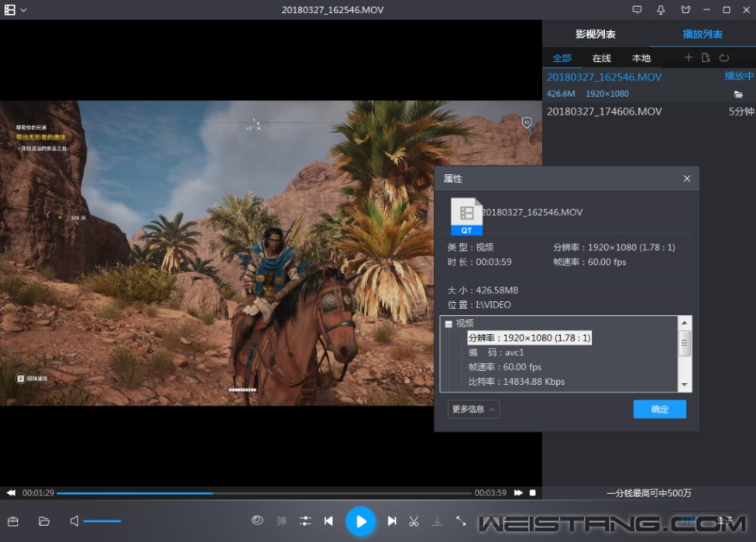Open the playback adjustment sliders icon
Screen dimensions: 756x542
pos(305,521)
